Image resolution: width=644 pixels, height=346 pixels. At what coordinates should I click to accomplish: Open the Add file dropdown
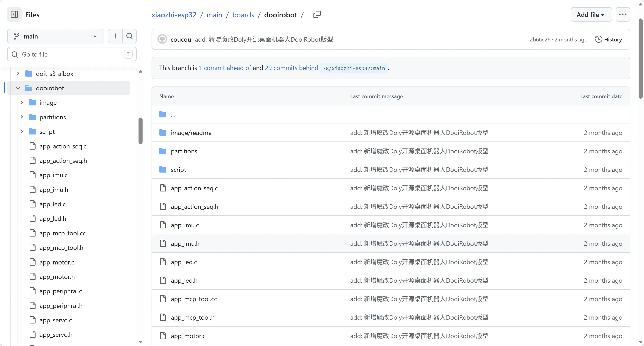click(591, 14)
